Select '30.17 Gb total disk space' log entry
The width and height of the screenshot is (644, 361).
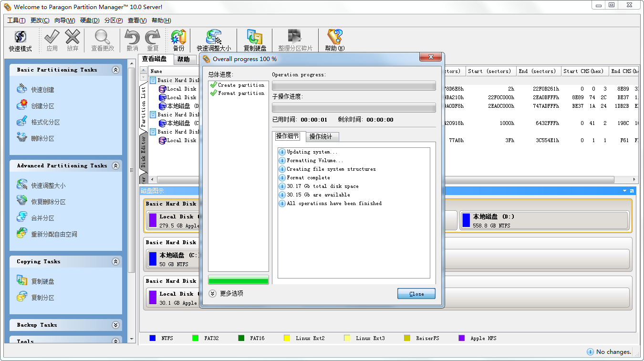(x=319, y=186)
